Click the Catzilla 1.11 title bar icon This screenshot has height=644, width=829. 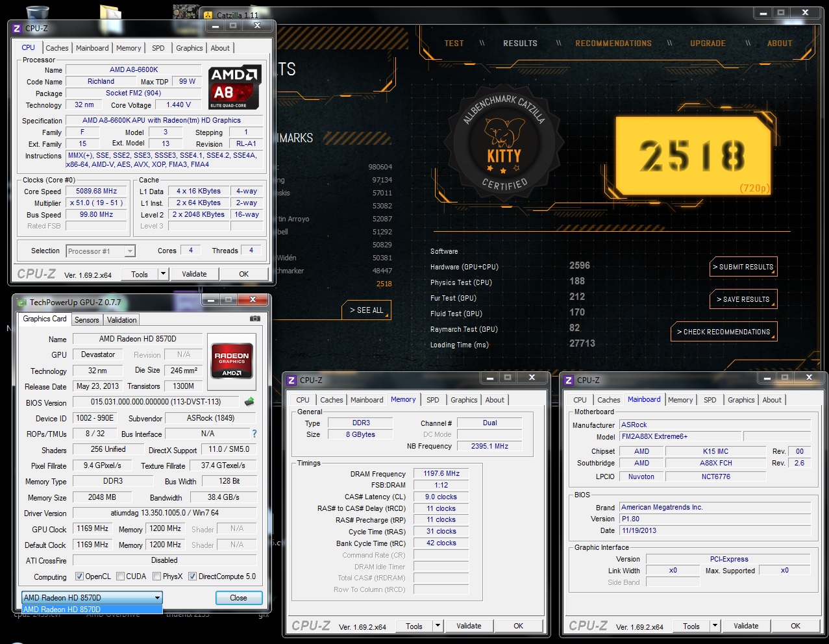tap(208, 14)
